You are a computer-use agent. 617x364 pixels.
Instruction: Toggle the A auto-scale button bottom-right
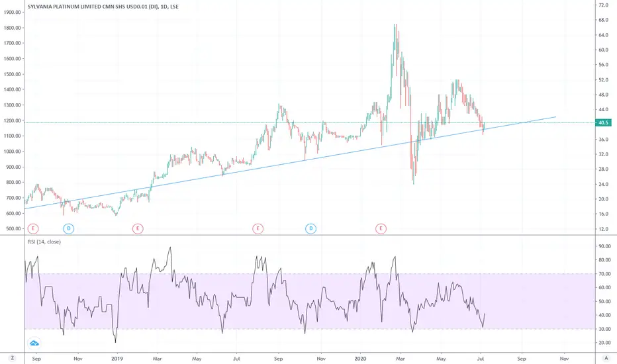(606, 358)
